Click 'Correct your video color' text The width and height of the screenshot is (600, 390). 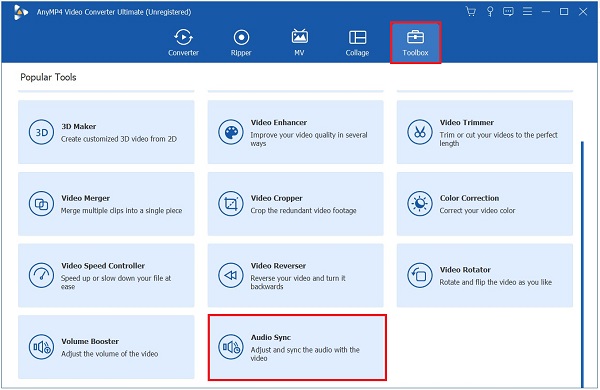click(x=477, y=211)
